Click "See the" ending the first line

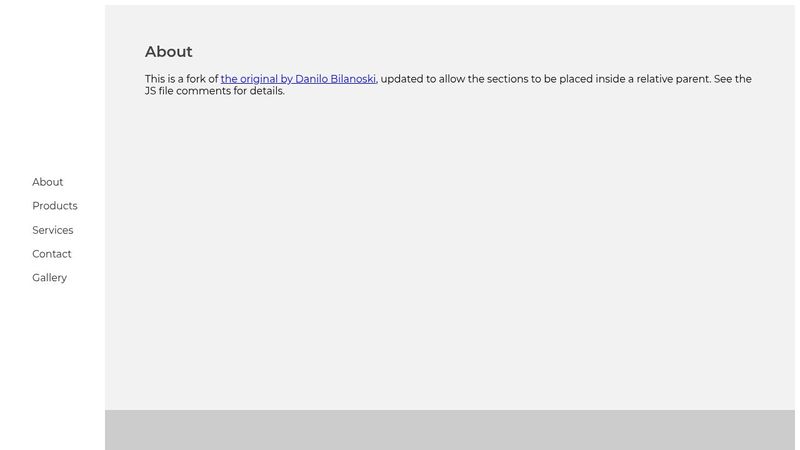733,79
